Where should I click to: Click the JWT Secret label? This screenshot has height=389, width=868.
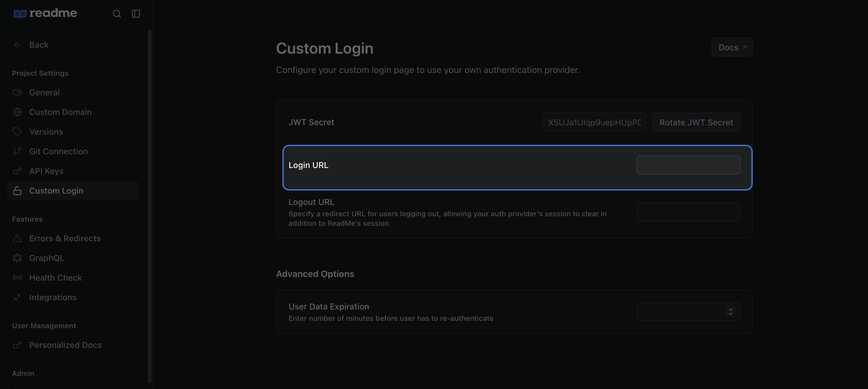click(x=311, y=122)
